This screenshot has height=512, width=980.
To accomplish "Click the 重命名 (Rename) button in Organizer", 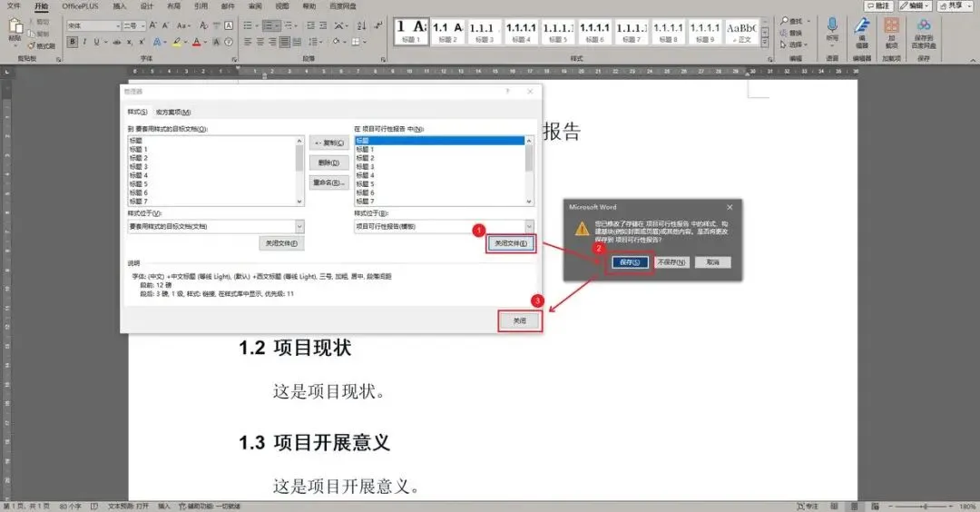I will pyautogui.click(x=328, y=182).
